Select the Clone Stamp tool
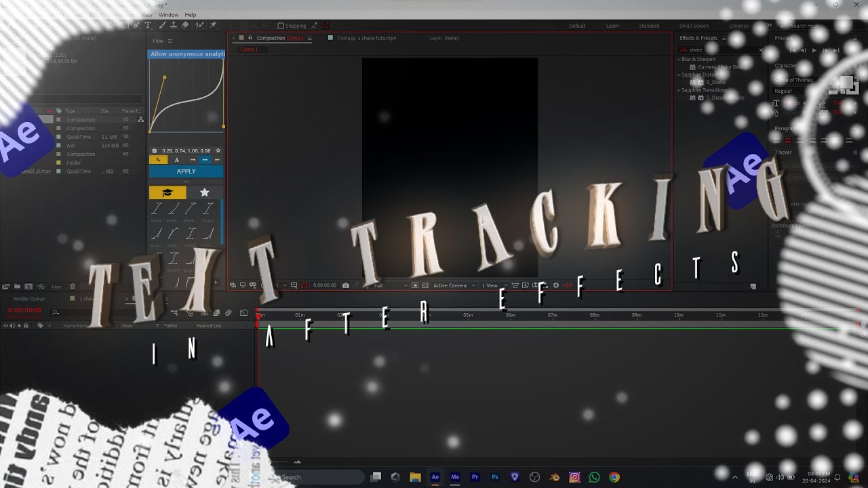Viewport: 868px width, 488px height. (174, 25)
